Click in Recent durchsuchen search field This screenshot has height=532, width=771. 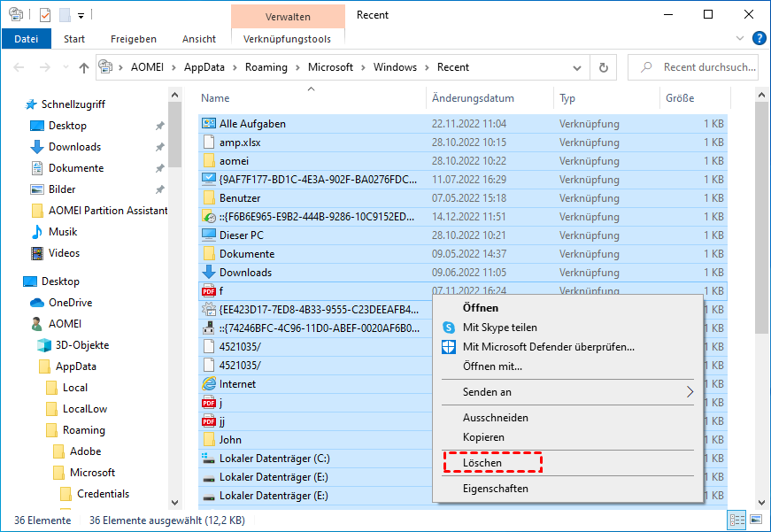tap(693, 67)
